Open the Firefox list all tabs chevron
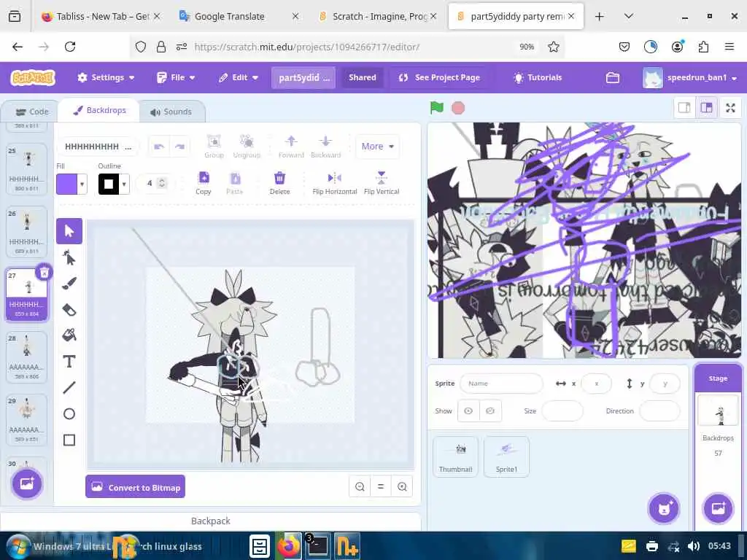 point(628,16)
